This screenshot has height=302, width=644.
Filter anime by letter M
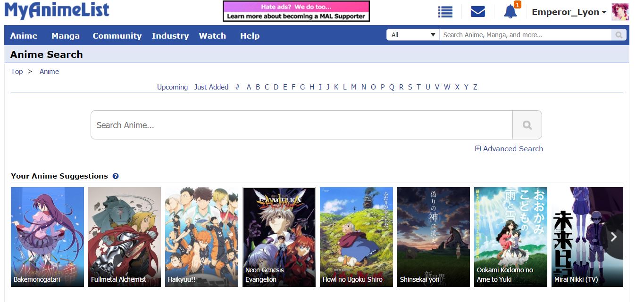point(353,87)
